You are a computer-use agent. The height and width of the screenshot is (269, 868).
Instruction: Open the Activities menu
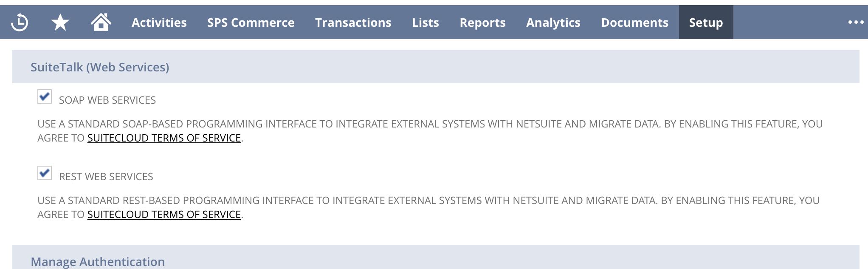[159, 23]
